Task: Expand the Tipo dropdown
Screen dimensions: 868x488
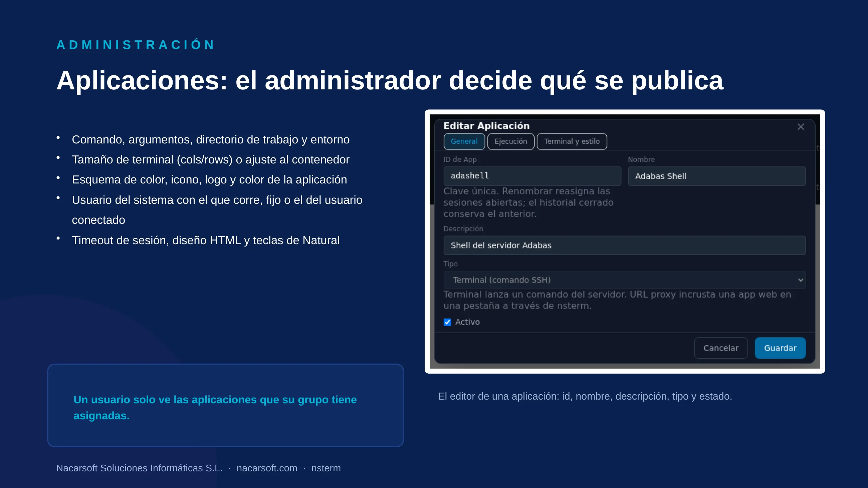Action: 624,280
